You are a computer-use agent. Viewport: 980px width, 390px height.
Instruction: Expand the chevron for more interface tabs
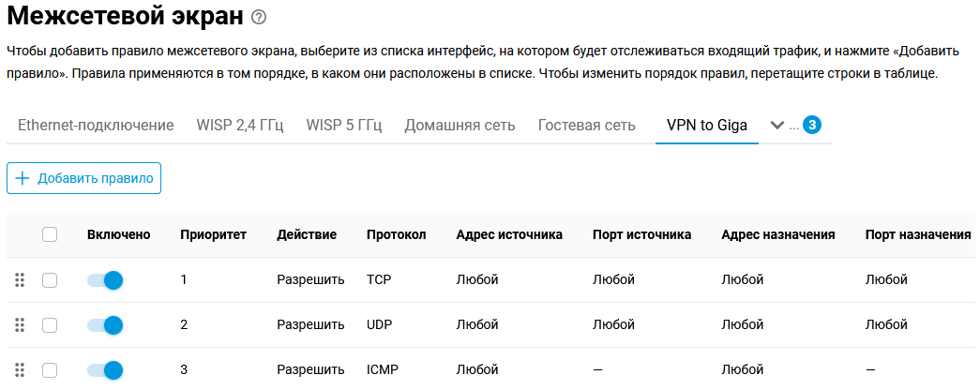tap(776, 125)
